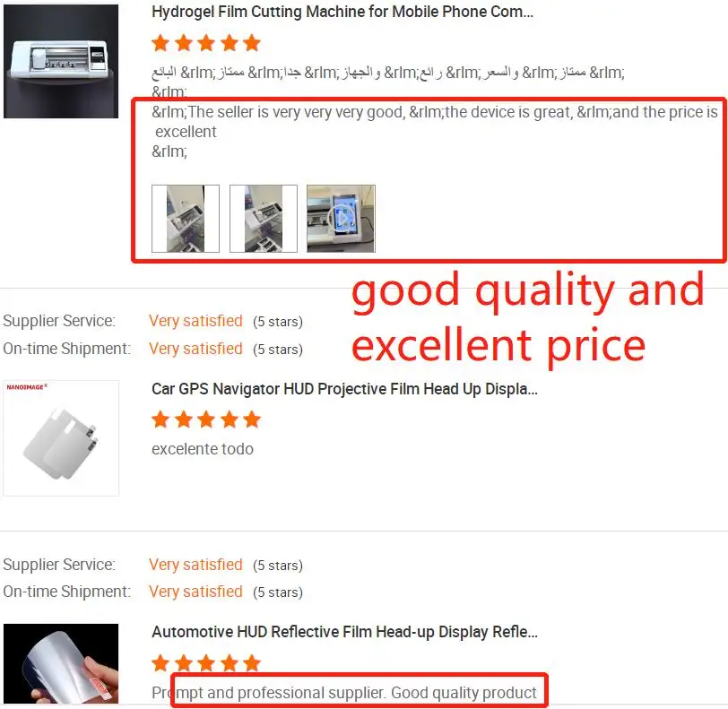Open Car GPS Navigator HUD Projective Film title
This screenshot has height=709, width=728.
pos(344,389)
